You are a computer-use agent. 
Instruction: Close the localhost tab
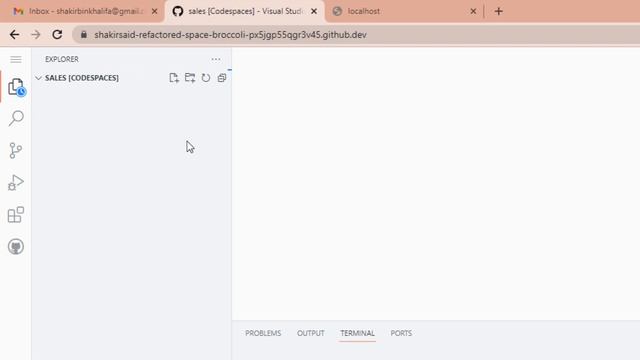pyautogui.click(x=473, y=11)
